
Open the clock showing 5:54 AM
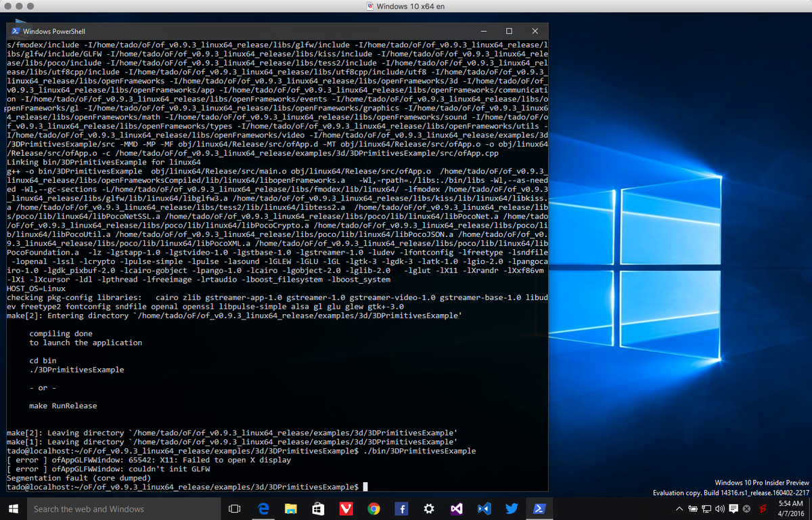pyautogui.click(x=790, y=508)
